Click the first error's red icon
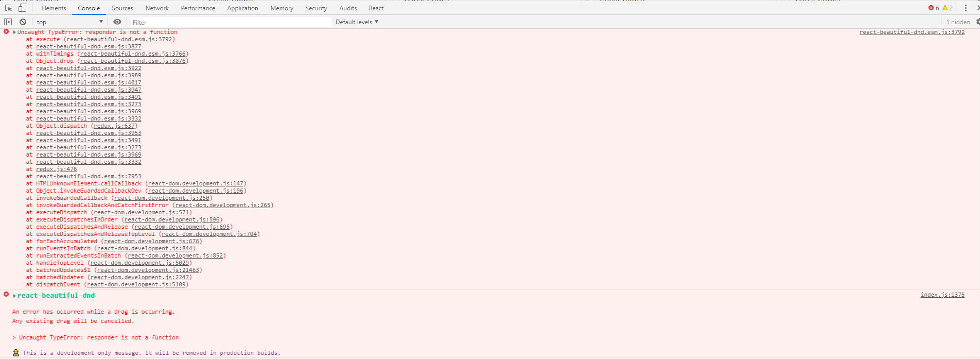The height and width of the screenshot is (359, 980). (6, 32)
